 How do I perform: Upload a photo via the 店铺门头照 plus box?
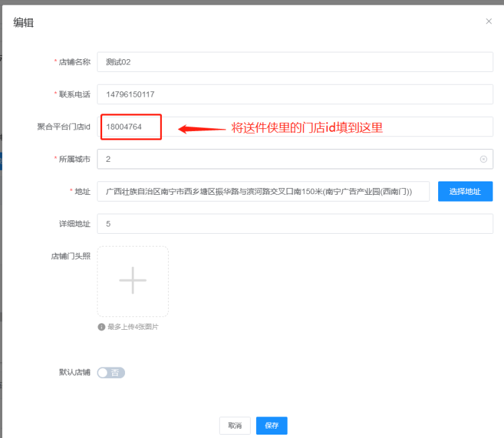click(133, 281)
